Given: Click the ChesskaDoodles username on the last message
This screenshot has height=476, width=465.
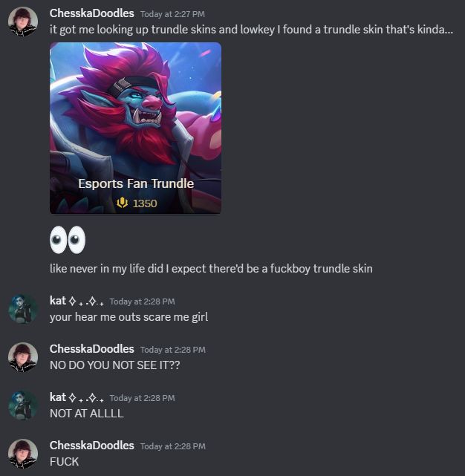Looking at the screenshot, I should pos(91,446).
